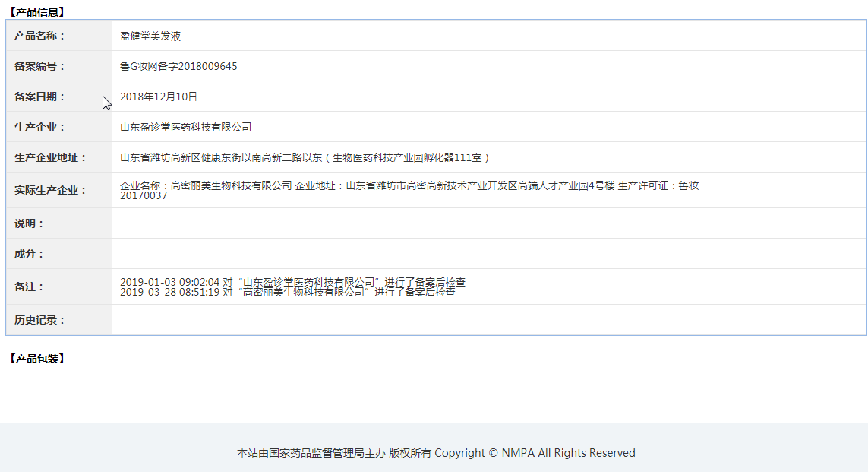The image size is (868, 472).
Task: Click the 实际生产企业 row label
Action: (50, 190)
